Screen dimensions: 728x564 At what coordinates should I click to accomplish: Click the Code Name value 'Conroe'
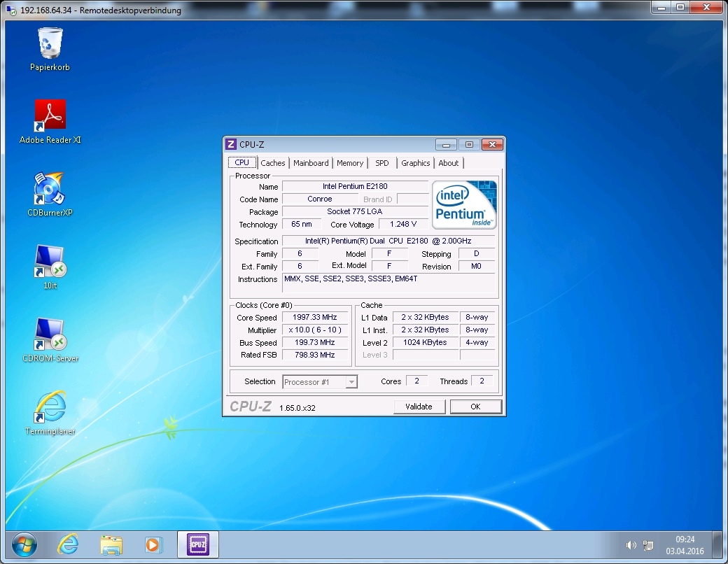pyautogui.click(x=319, y=199)
